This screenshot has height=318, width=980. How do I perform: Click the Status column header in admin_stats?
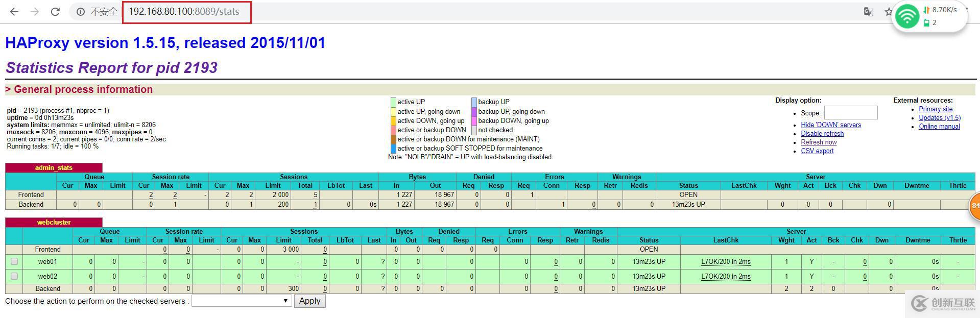(x=688, y=186)
